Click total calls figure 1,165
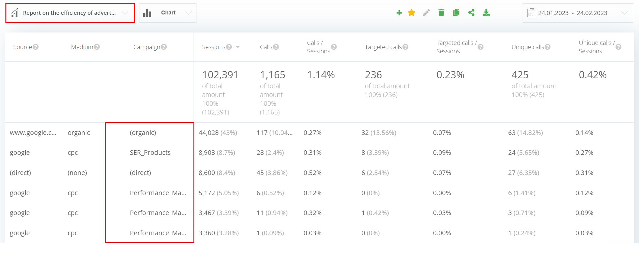Viewport: 644px width, 253px height. (273, 75)
